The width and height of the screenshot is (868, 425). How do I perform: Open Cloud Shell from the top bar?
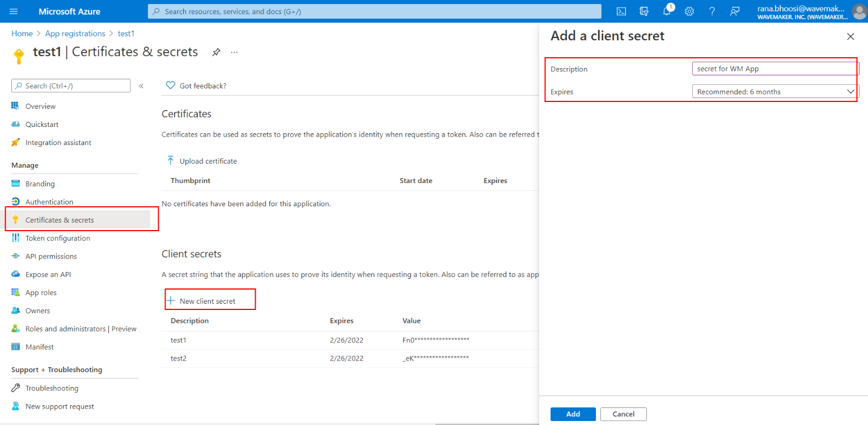tap(621, 11)
